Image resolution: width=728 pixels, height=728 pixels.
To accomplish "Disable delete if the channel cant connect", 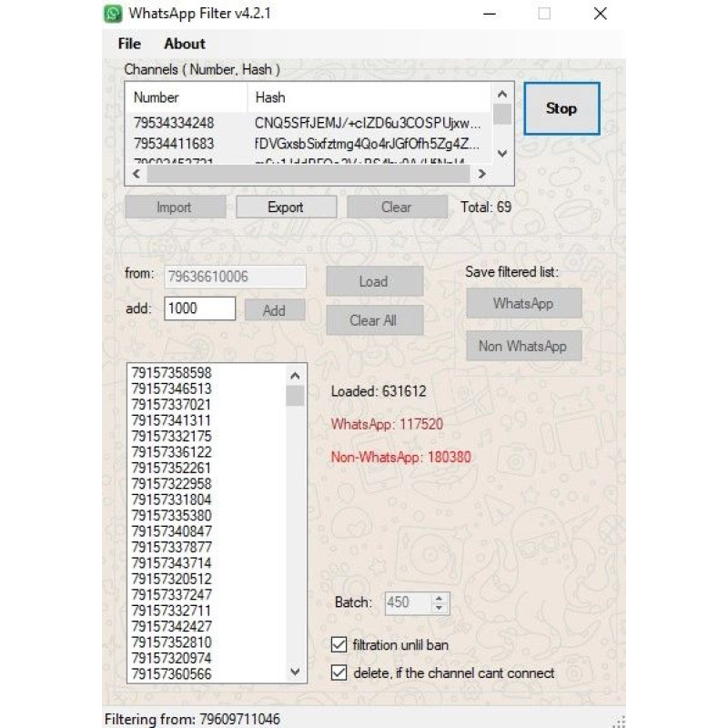I will point(337,673).
